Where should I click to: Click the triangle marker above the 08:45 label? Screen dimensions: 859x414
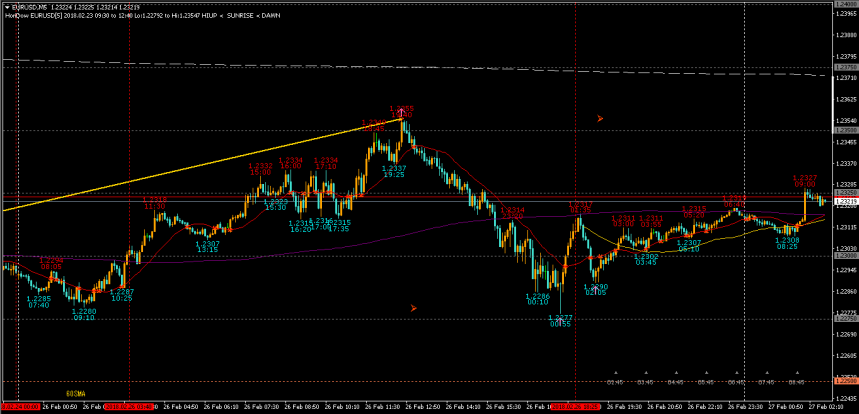click(797, 373)
